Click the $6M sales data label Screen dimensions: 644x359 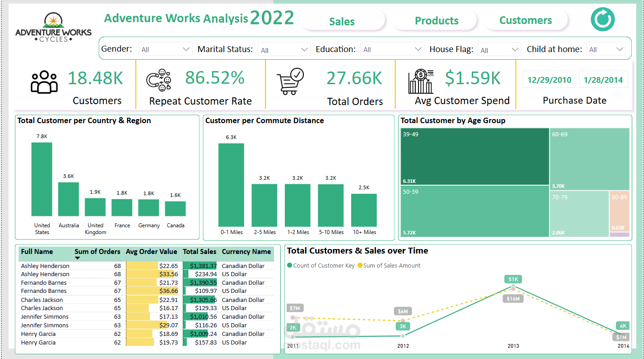point(403,311)
